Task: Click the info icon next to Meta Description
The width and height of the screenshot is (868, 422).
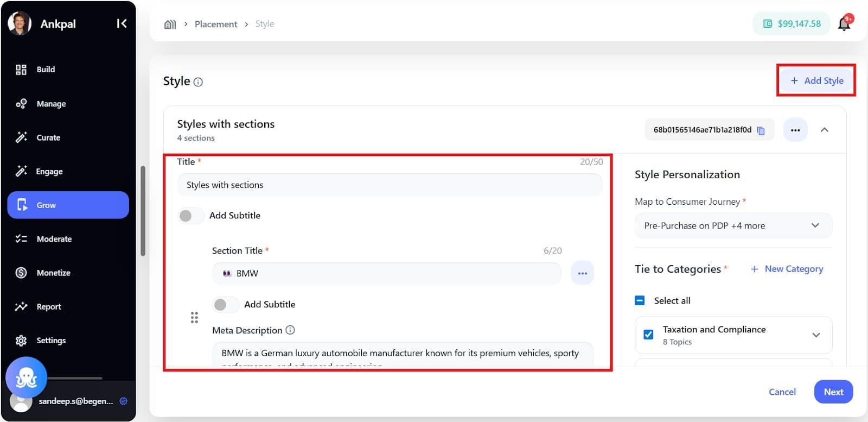Action: tap(290, 330)
